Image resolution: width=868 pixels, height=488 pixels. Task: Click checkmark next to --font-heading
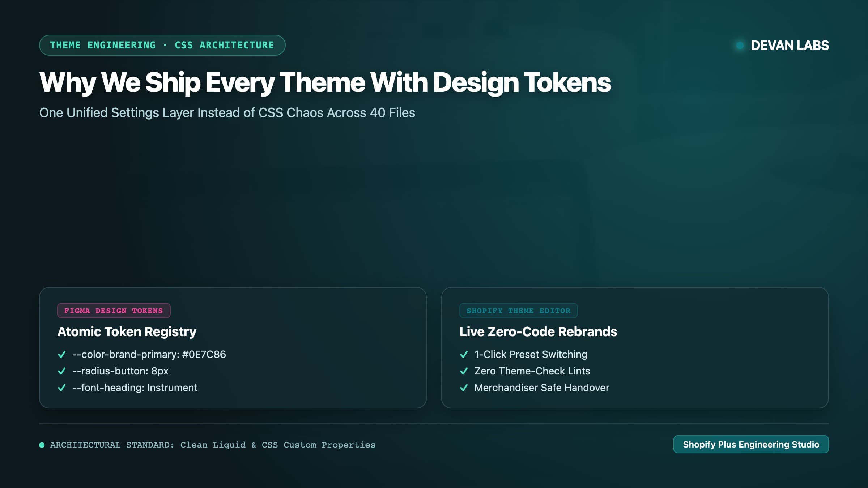(x=62, y=388)
